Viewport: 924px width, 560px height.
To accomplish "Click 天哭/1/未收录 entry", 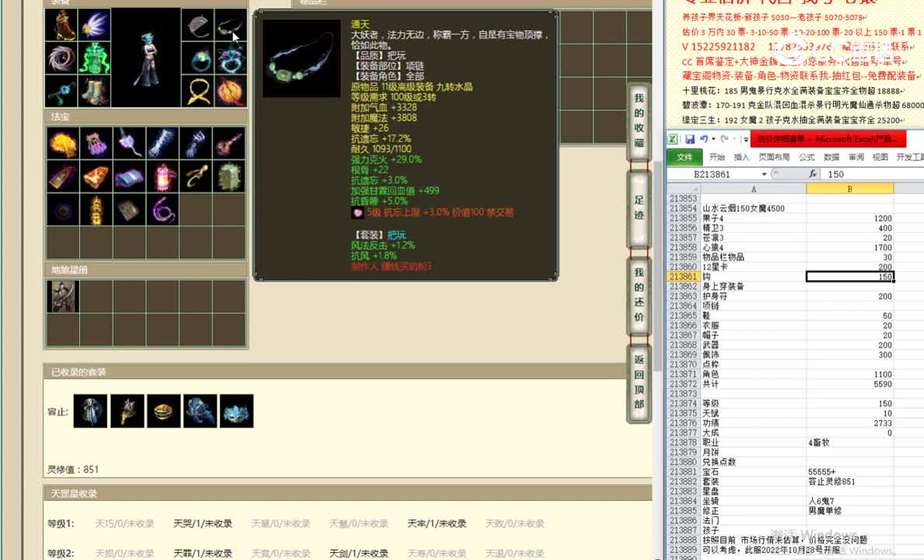I will 203,523.
